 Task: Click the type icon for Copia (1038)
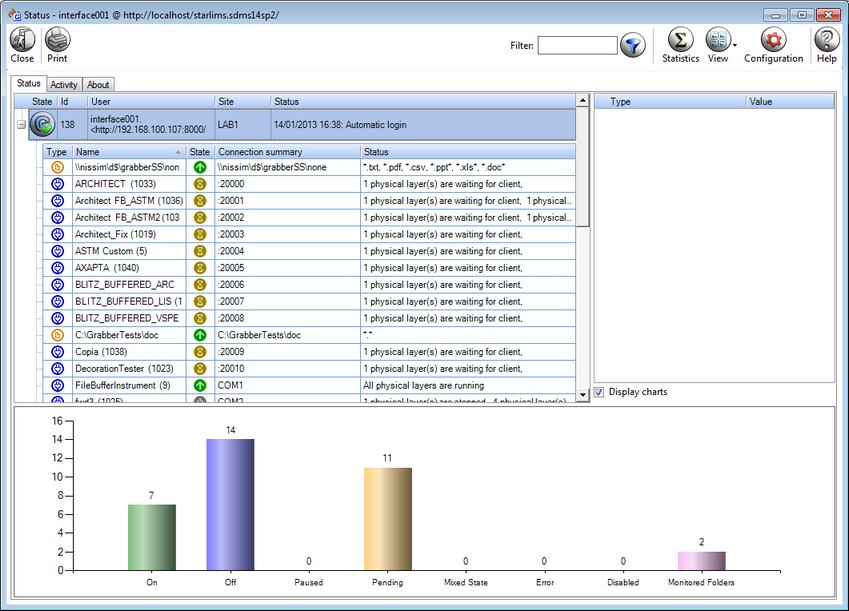57,352
